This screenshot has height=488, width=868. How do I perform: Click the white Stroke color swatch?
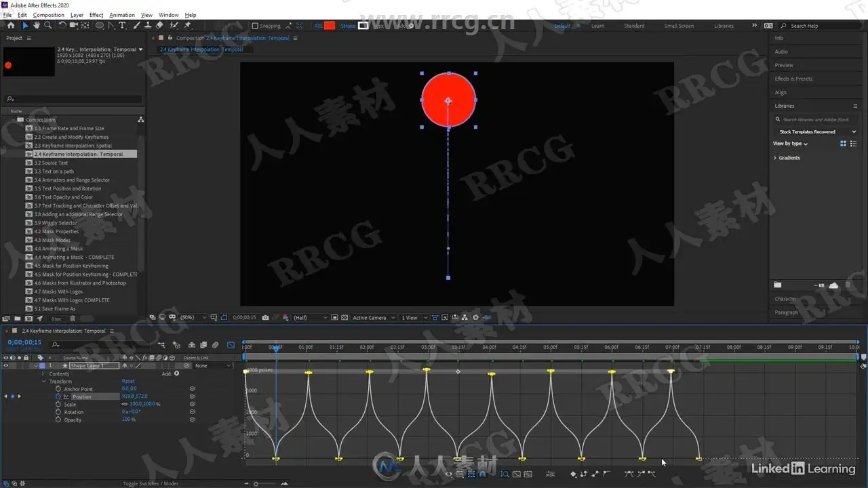(x=363, y=26)
